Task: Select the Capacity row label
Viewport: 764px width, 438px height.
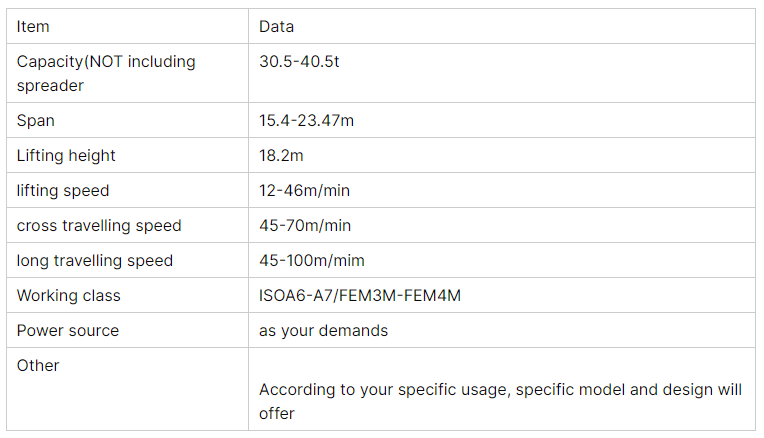Action: (x=106, y=73)
